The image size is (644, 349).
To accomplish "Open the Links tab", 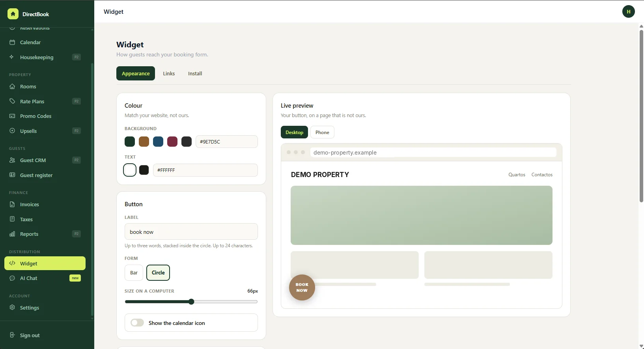I will click(169, 73).
